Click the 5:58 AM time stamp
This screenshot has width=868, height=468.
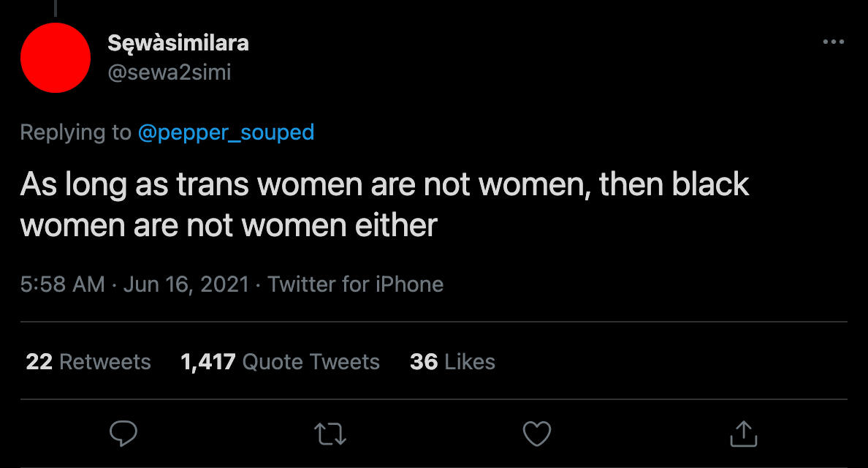(x=63, y=284)
